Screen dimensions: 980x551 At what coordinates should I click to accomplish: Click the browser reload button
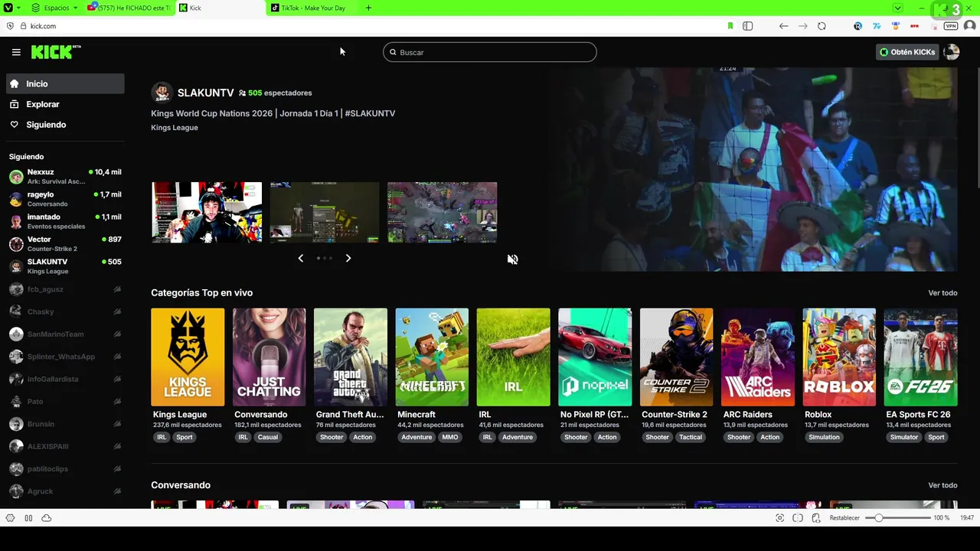[822, 26]
